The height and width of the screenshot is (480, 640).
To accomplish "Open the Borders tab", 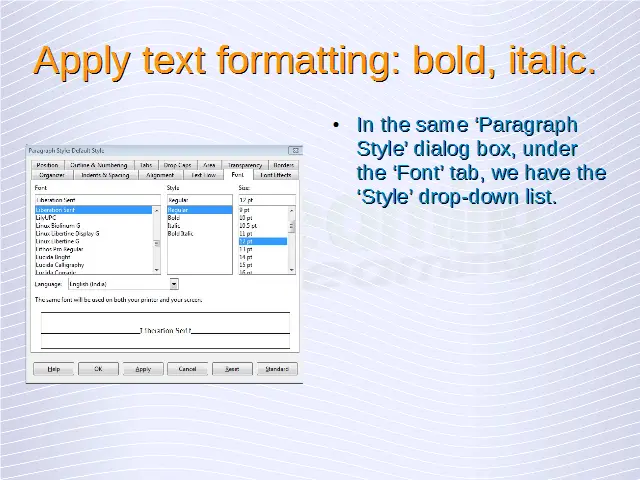I will click(x=283, y=165).
